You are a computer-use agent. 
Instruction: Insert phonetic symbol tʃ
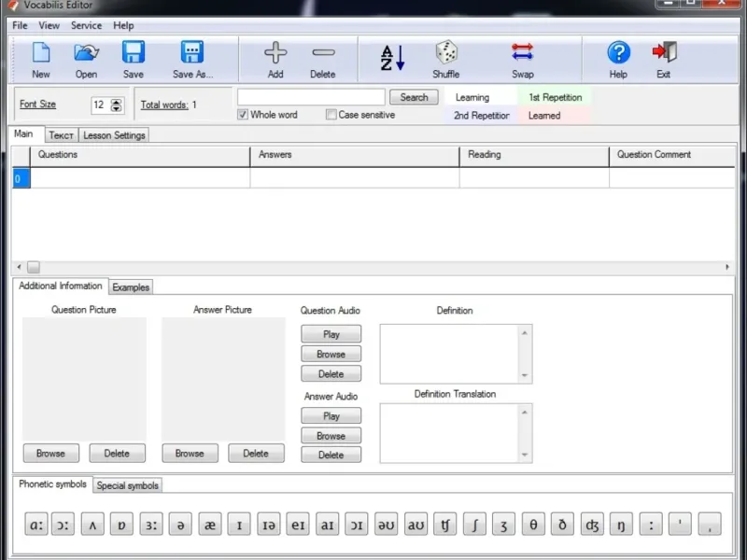pyautogui.click(x=445, y=525)
